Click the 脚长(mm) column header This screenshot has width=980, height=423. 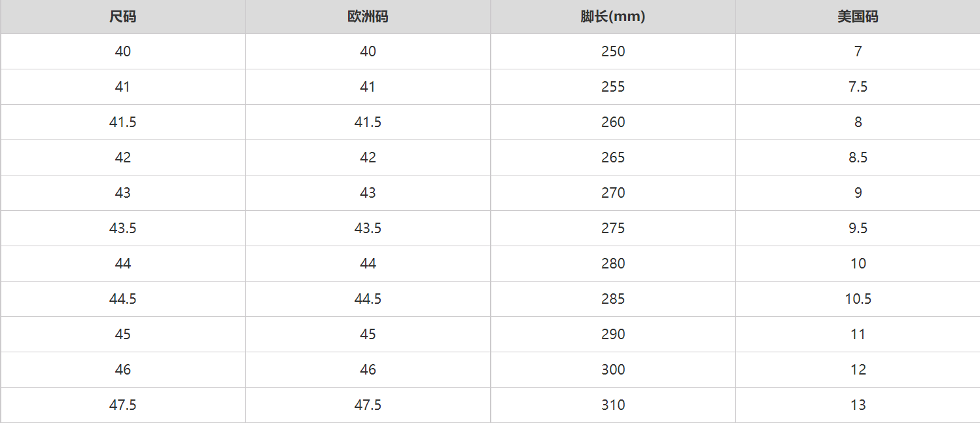coord(613,17)
